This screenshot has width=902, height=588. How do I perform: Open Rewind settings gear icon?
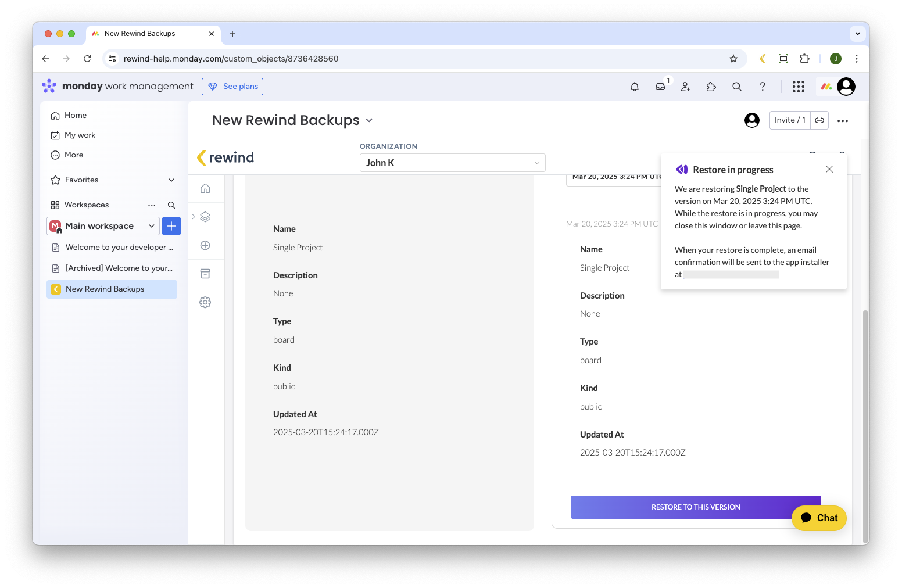[205, 302]
